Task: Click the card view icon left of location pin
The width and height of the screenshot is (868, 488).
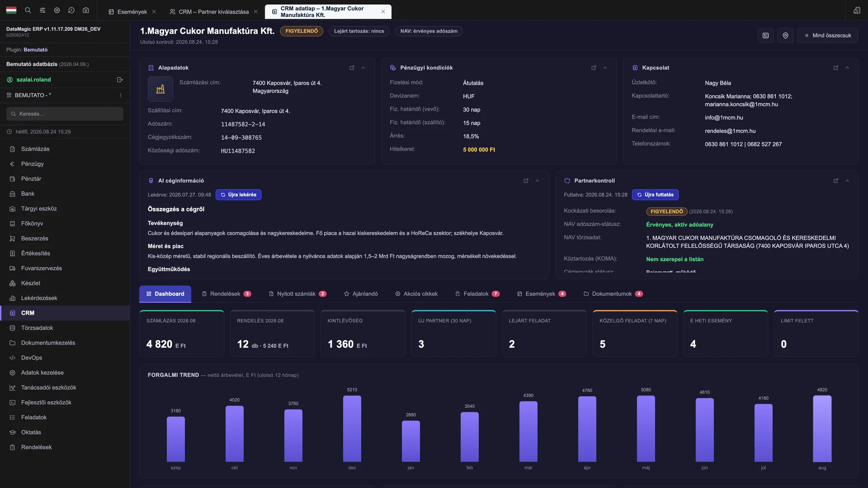Action: [x=766, y=35]
